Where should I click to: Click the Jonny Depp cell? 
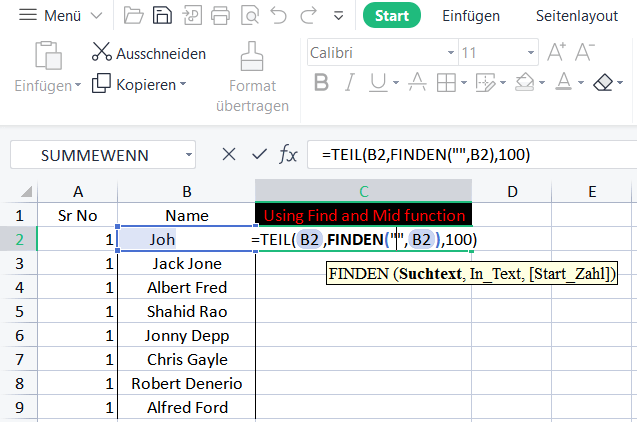pyautogui.click(x=186, y=335)
